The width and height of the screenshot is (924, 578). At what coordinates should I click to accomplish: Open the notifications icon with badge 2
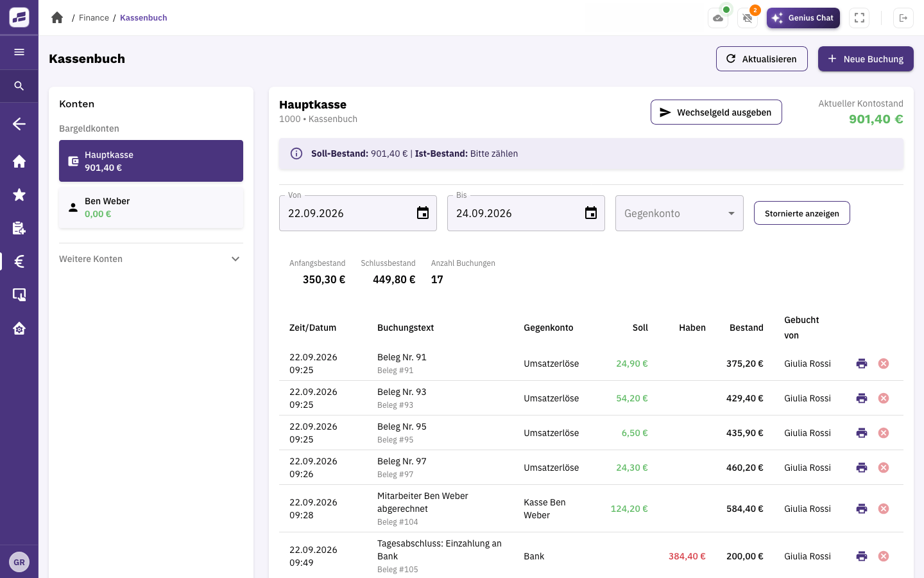pyautogui.click(x=748, y=18)
